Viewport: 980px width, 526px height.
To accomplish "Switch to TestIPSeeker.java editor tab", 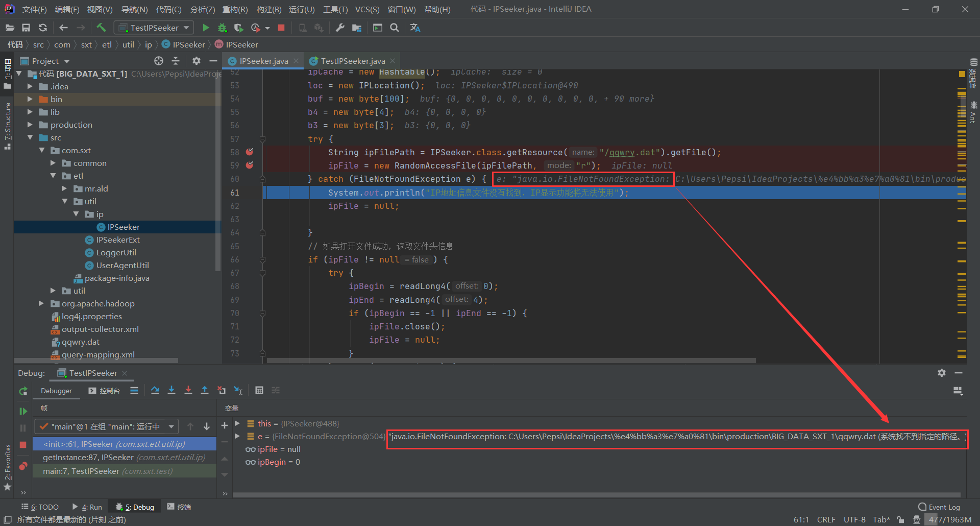I will (x=353, y=61).
